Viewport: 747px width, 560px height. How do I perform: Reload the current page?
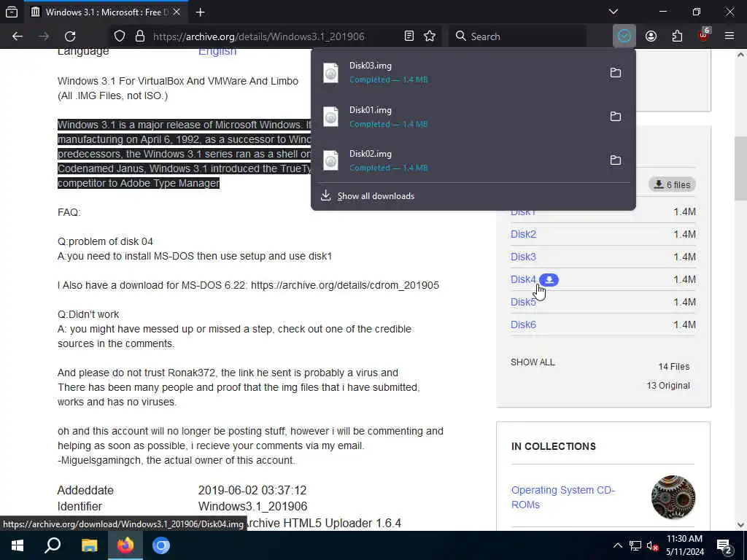tap(70, 36)
